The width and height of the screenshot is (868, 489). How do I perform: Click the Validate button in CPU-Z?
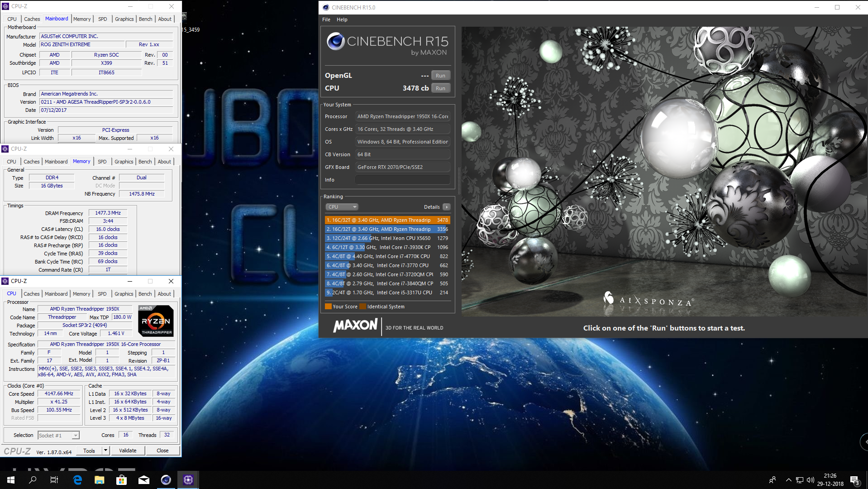(x=128, y=451)
